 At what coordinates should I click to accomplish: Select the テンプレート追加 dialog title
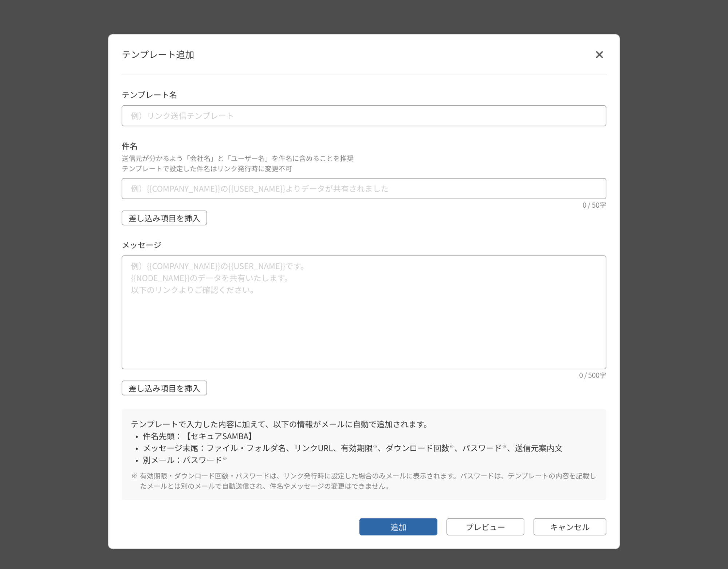[158, 55]
